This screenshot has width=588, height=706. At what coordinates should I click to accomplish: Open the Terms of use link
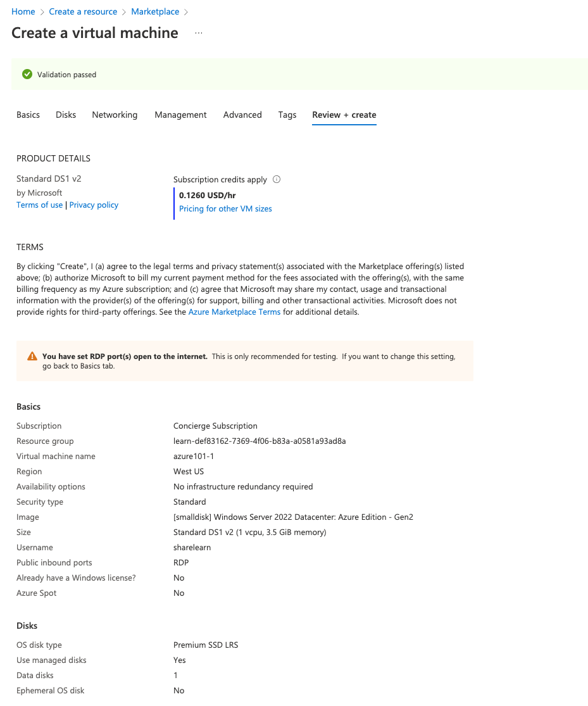click(x=39, y=205)
